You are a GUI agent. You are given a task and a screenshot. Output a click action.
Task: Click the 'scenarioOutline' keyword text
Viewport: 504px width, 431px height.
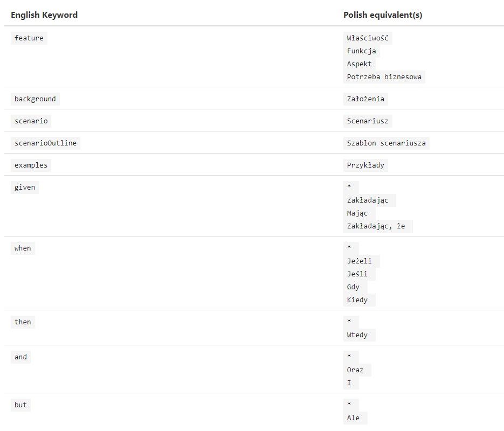(46, 143)
